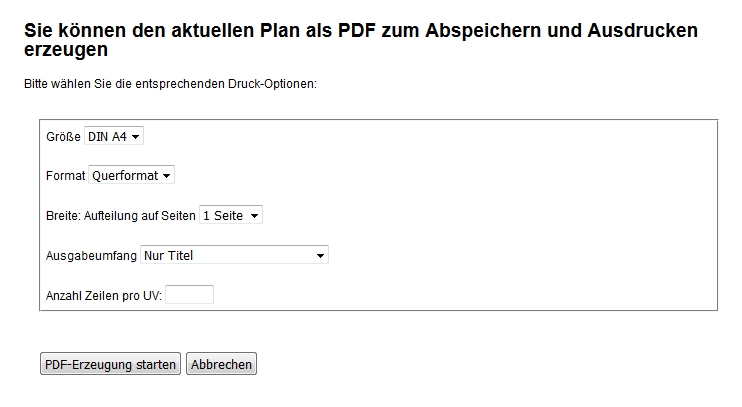Click the 'Größe' label

click(x=63, y=136)
